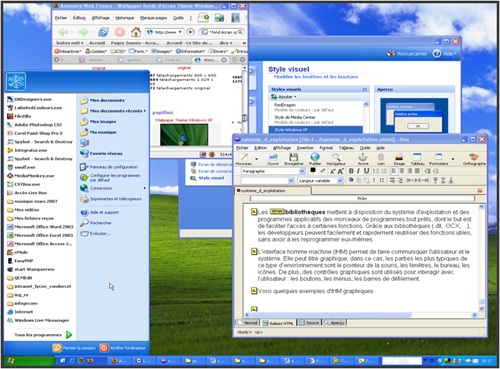Image resolution: width=500 pixels, height=369 pixels.
Task: Open Historique menu in Firefox
Action: [125, 18]
